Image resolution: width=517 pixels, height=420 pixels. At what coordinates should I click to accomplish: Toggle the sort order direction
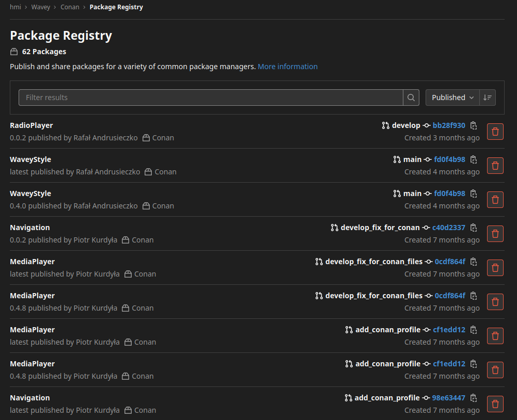486,97
